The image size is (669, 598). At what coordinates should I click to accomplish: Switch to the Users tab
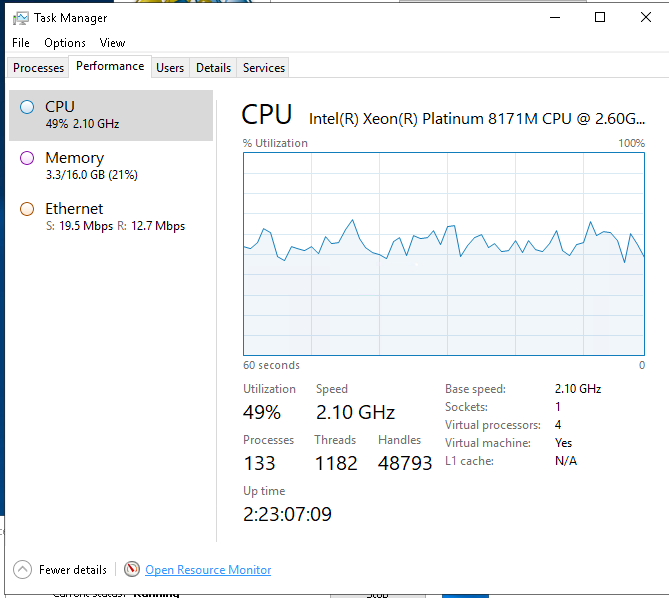coord(170,68)
